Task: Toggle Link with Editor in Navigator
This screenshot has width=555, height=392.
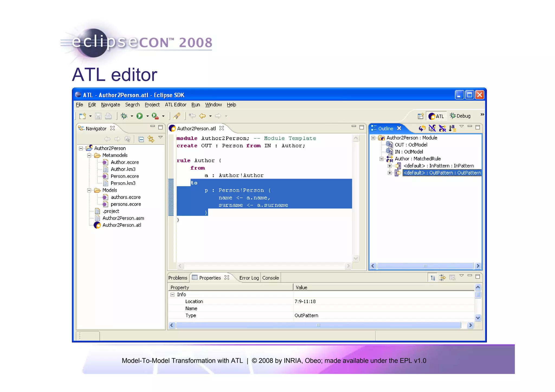Action: click(x=151, y=139)
